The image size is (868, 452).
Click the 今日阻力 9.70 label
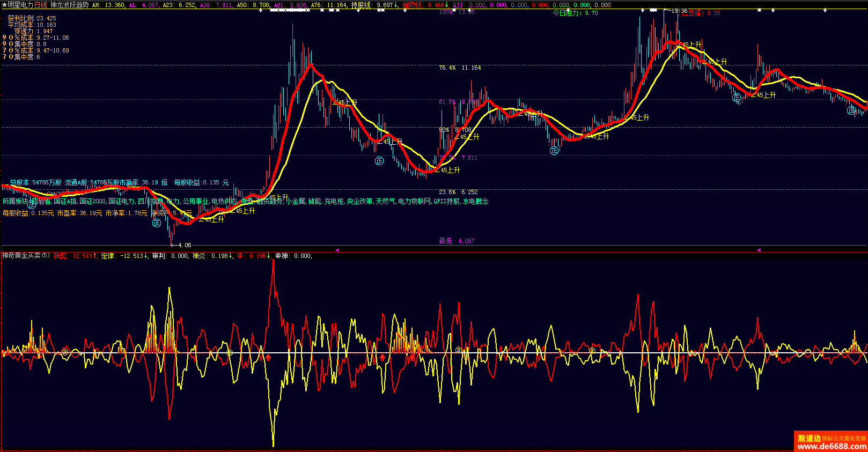(575, 13)
